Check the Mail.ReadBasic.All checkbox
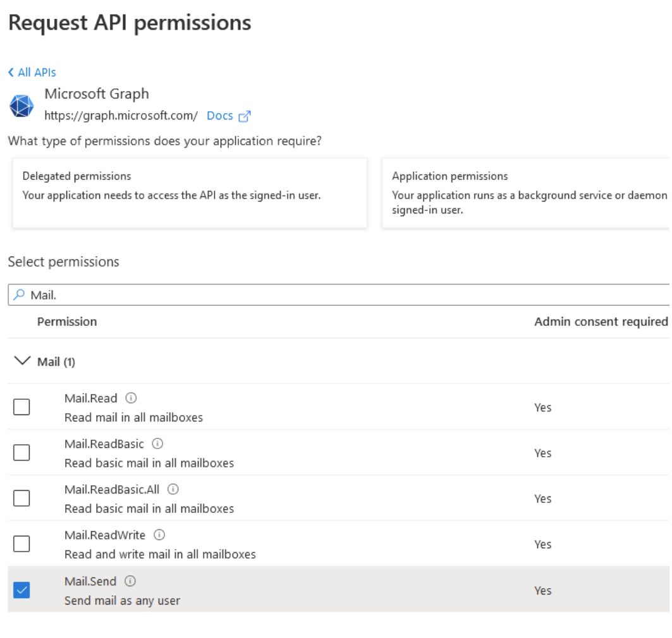Image resolution: width=672 pixels, height=638 pixels. click(21, 498)
